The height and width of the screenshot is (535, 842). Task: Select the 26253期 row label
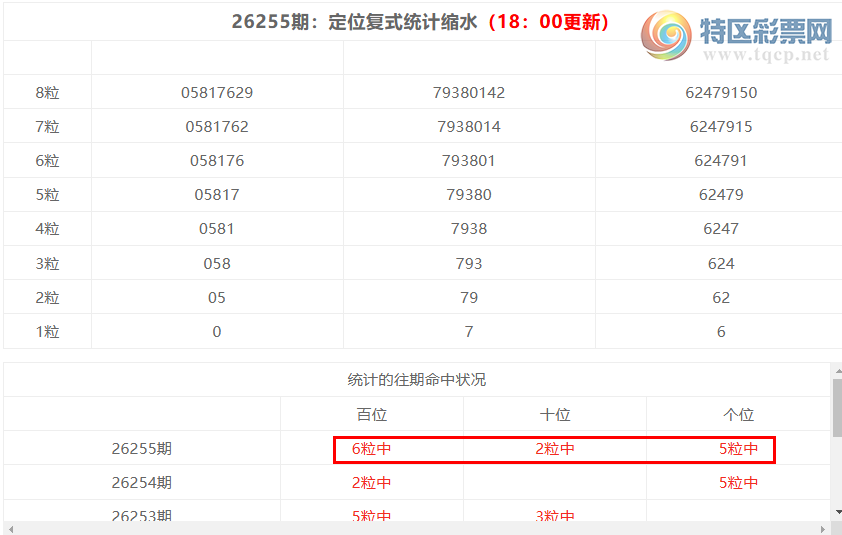click(142, 516)
